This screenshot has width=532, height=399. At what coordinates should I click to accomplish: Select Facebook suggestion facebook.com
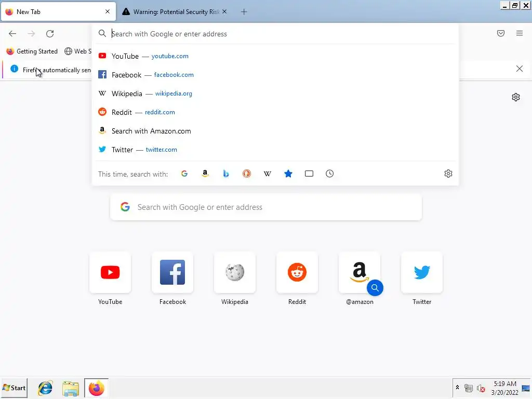[275, 75]
